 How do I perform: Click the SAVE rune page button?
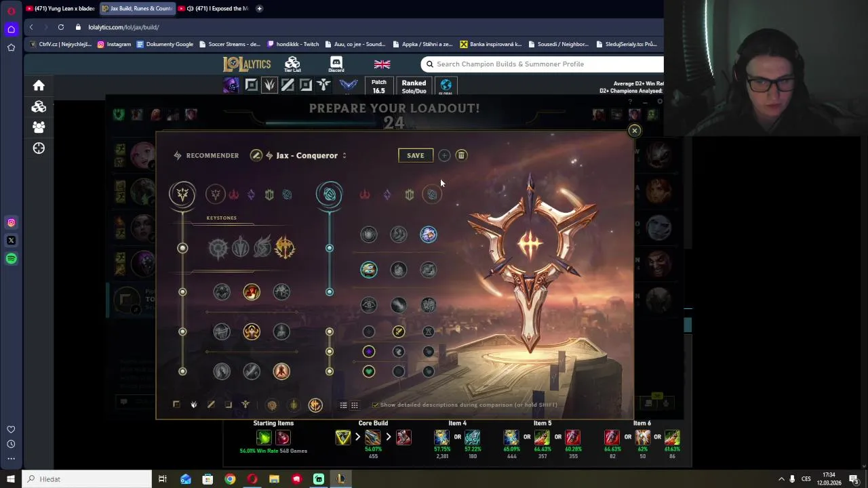416,155
